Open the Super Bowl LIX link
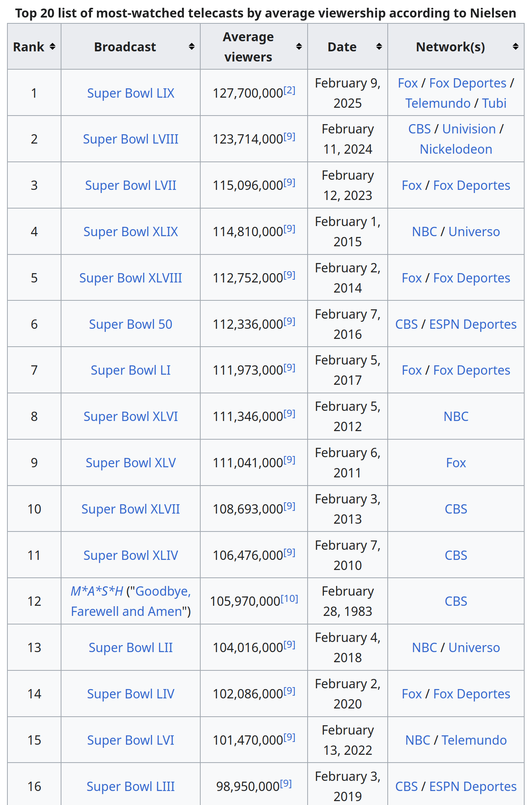Screen dimensions: 532x805 130,93
